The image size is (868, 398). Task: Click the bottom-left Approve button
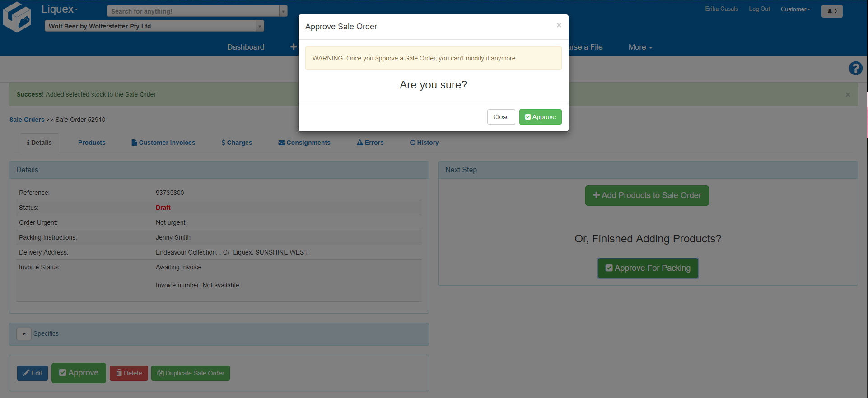[79, 373]
